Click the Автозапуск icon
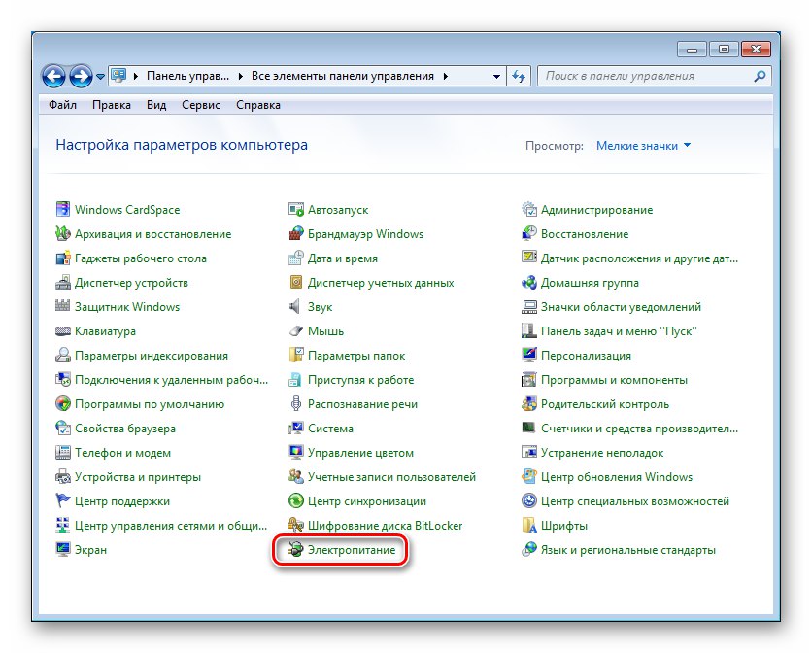 point(295,209)
